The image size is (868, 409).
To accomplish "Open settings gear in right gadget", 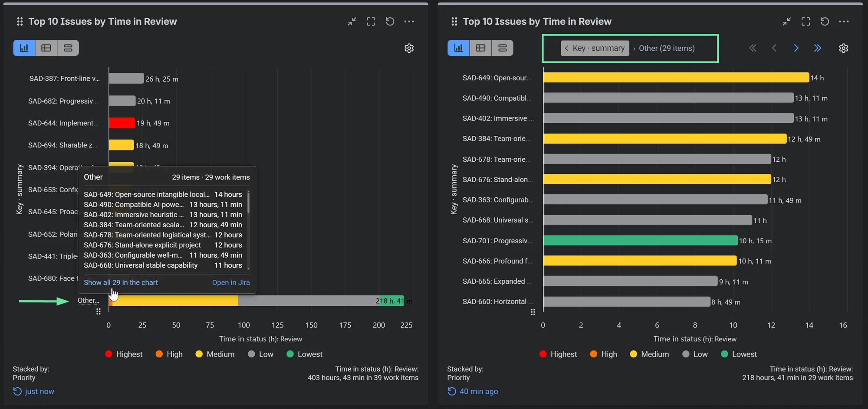I will tap(844, 48).
